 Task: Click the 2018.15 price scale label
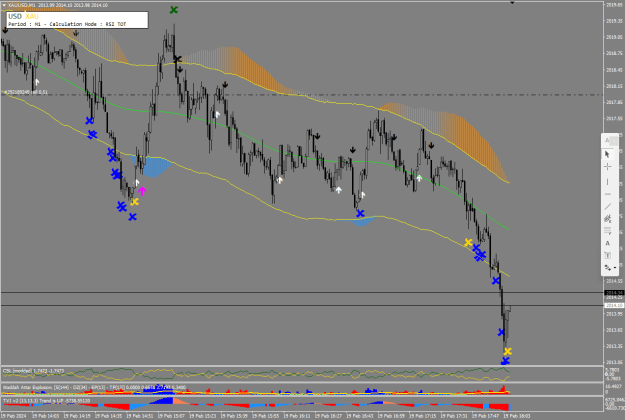tap(614, 86)
